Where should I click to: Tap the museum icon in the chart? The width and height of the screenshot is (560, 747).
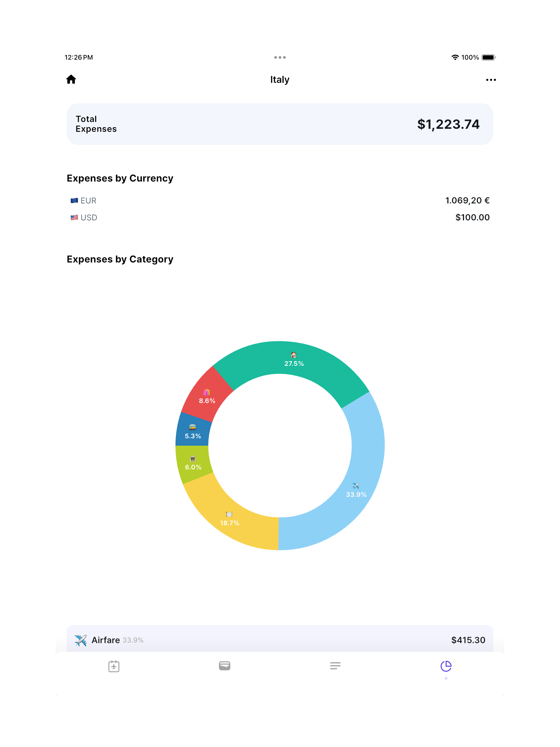192,459
